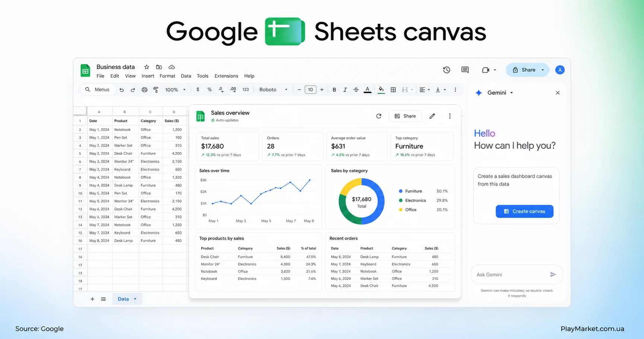Start a video meeting camera icon
The height and width of the screenshot is (339, 644).
pyautogui.click(x=486, y=70)
